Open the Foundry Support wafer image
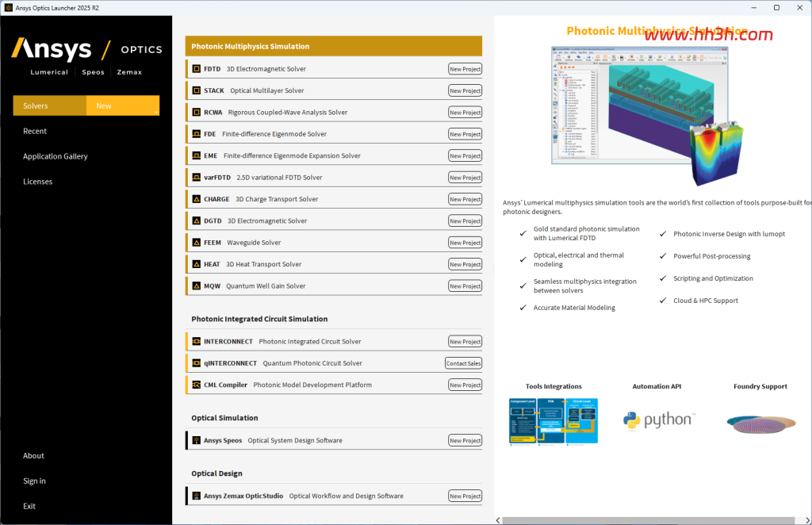812x525 pixels. pyautogui.click(x=761, y=424)
